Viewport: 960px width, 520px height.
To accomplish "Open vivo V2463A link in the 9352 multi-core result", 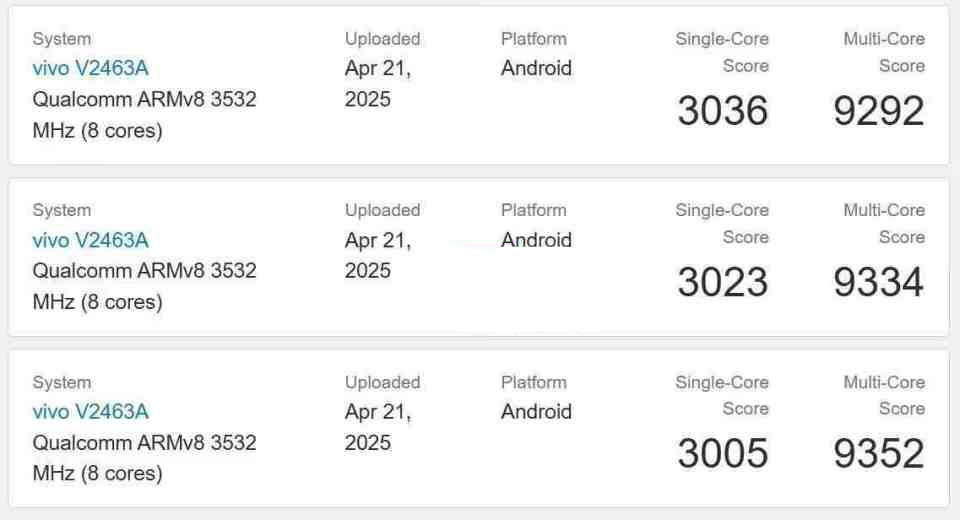I will [x=91, y=412].
